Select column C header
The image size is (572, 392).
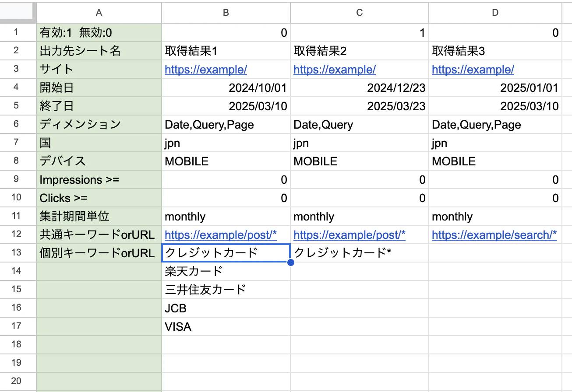(x=360, y=12)
